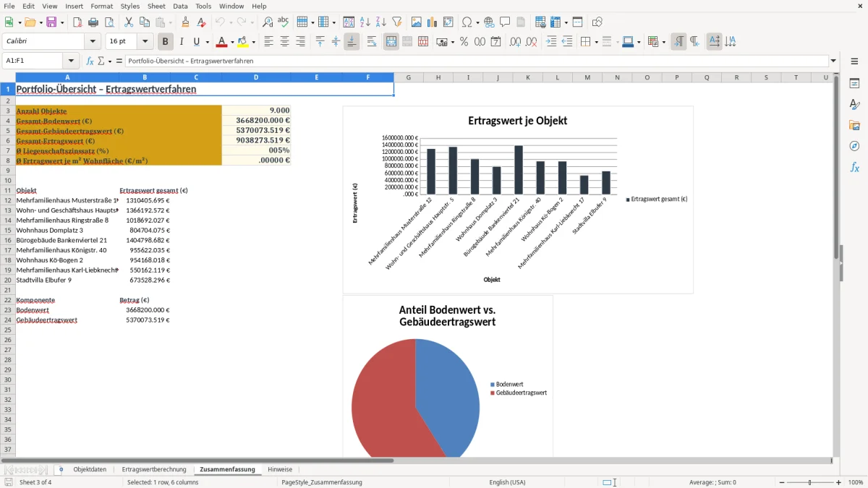This screenshot has height=488, width=868.
Task: Open the sidebar Gallery panel
Action: click(854, 125)
